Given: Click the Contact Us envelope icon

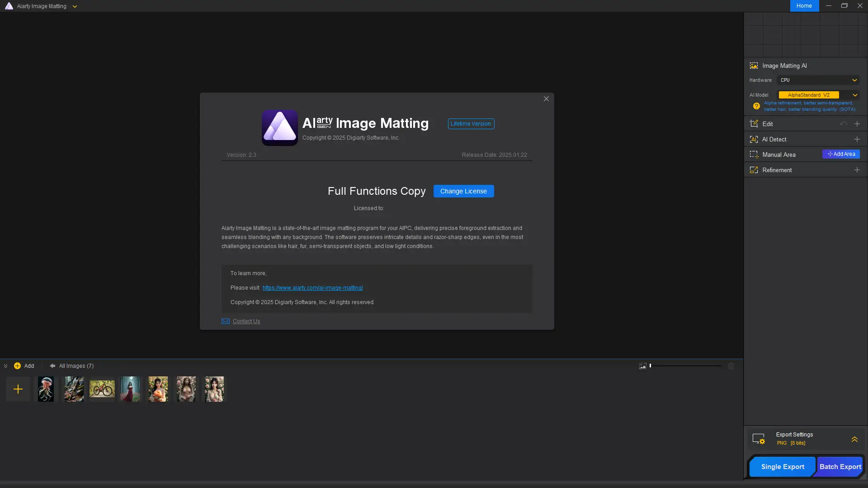Looking at the screenshot, I should [226, 321].
